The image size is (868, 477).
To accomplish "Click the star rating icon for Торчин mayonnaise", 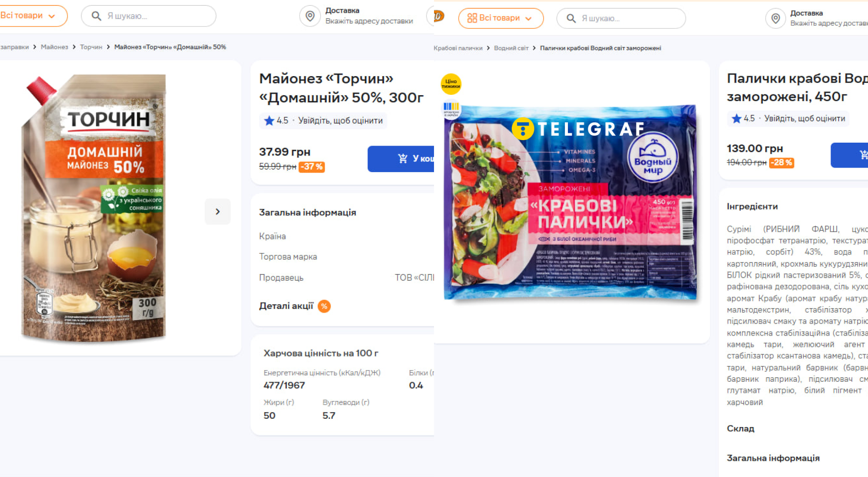I will pyautogui.click(x=269, y=121).
